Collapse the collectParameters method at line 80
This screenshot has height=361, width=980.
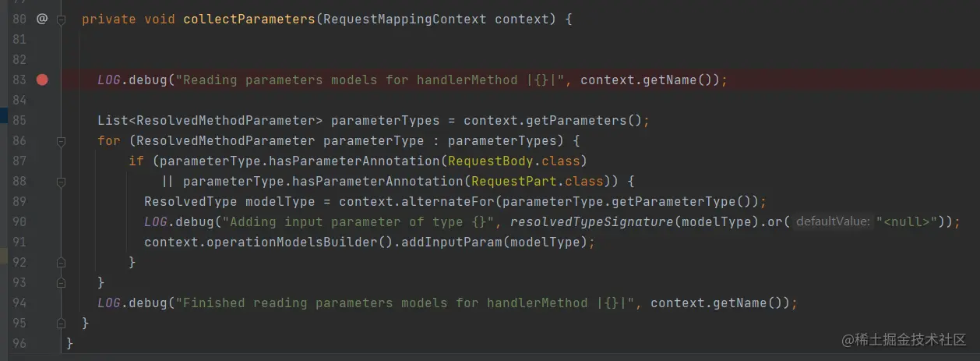pos(61,19)
